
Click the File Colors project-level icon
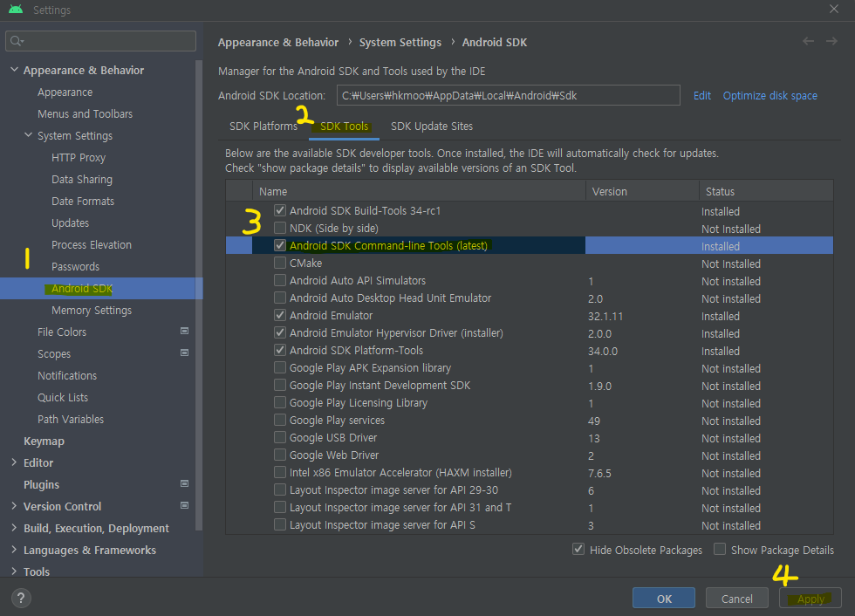tap(184, 331)
